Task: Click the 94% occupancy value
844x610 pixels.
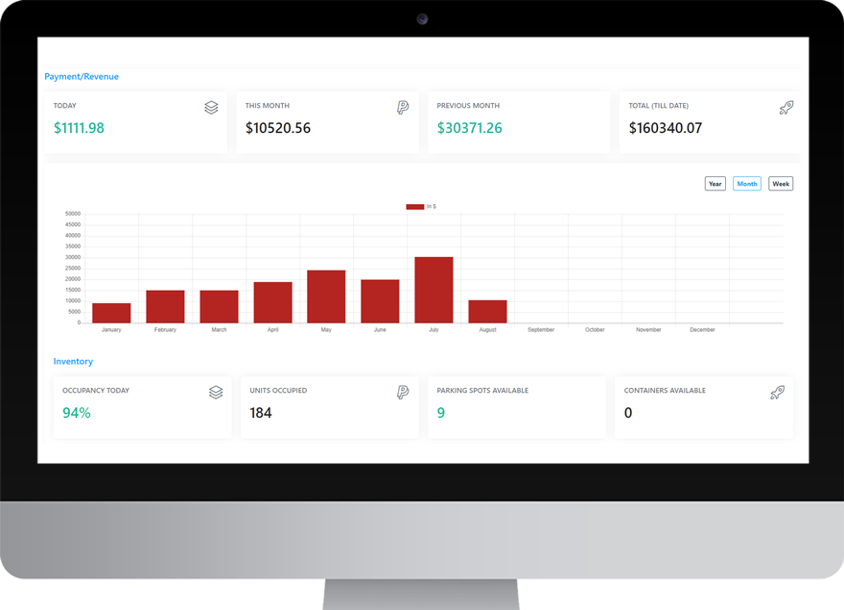Action: [76, 413]
